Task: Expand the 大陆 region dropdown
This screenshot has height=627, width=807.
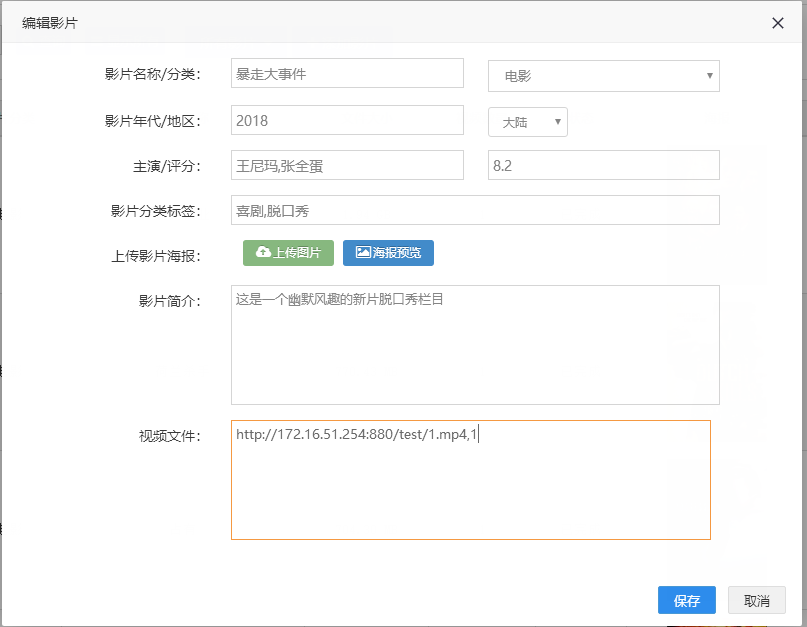Action: tap(528, 122)
